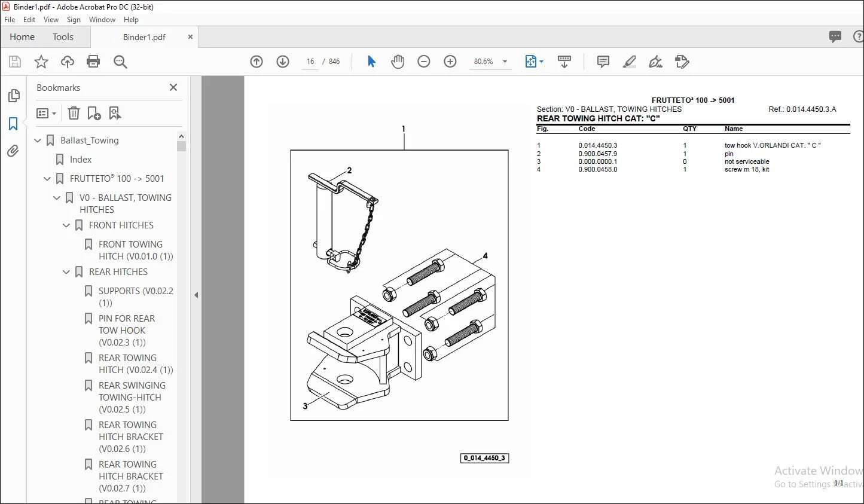The image size is (864, 504).
Task: Open REAR TOWING HITCH (V0.02.4) bookmark
Action: [x=136, y=364]
